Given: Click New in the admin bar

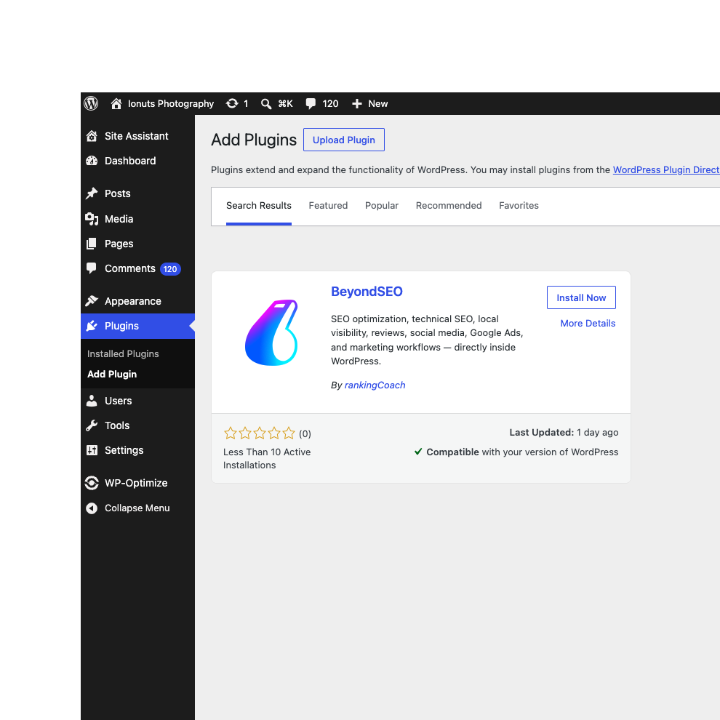Looking at the screenshot, I should click(x=378, y=104).
